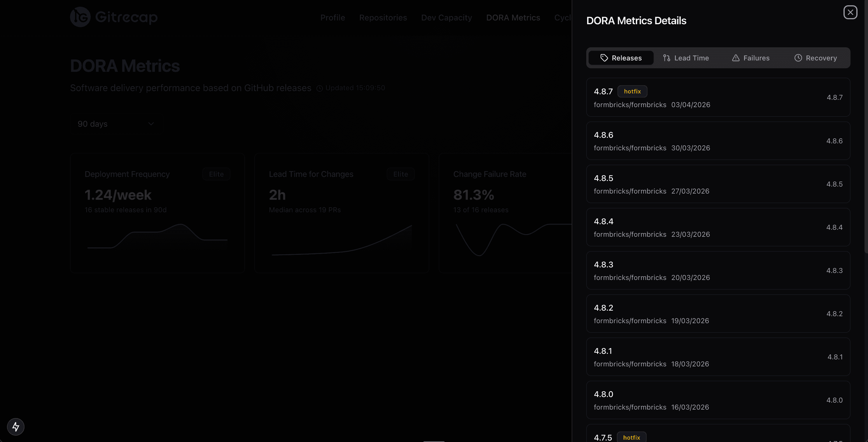The width and height of the screenshot is (868, 442).
Task: Navigate to the Repositories page
Action: coord(383,18)
